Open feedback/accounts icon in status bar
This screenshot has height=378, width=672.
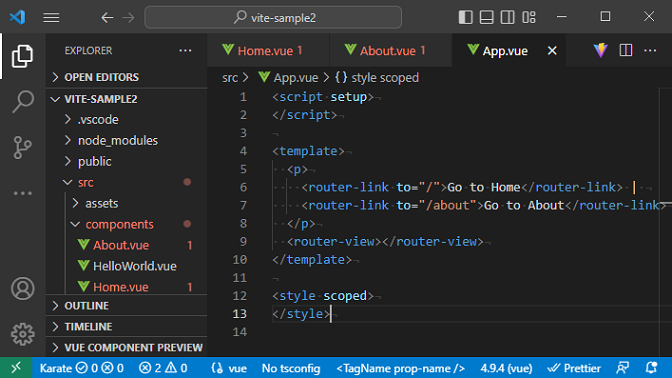tap(622, 368)
